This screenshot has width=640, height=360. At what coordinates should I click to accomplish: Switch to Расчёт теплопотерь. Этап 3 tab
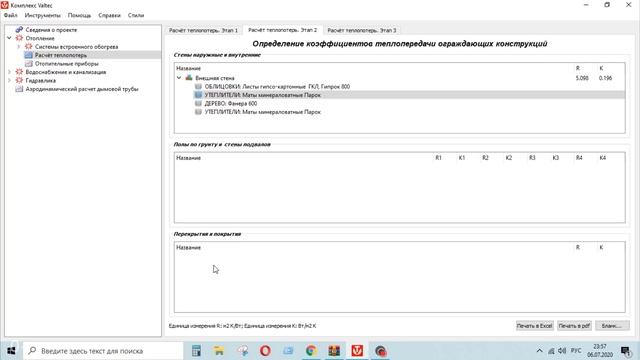pyautogui.click(x=362, y=30)
